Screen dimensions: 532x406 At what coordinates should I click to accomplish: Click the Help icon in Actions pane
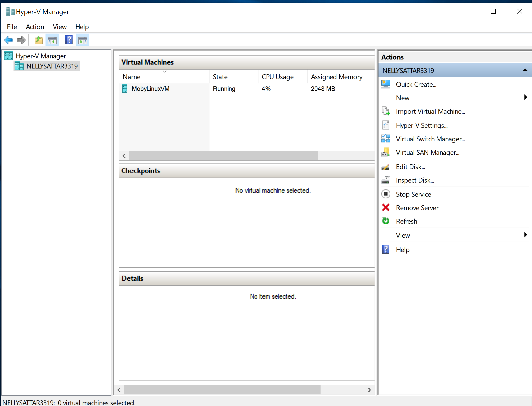coord(386,249)
